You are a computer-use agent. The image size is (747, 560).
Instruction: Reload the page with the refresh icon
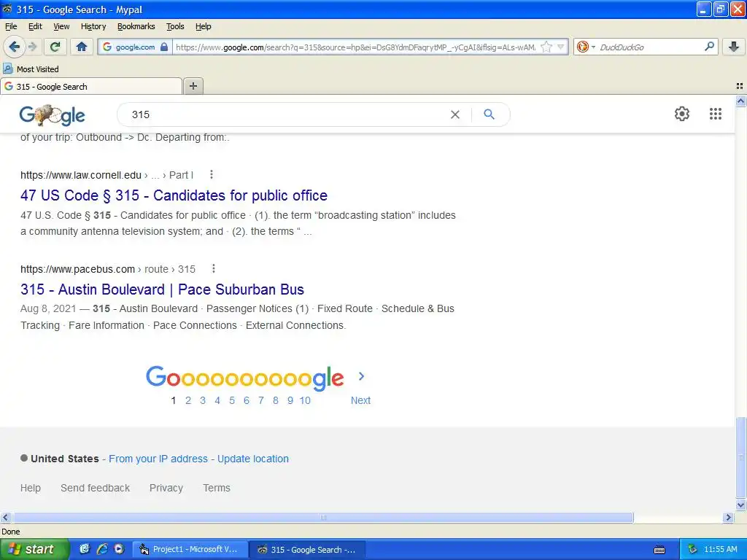[55, 47]
